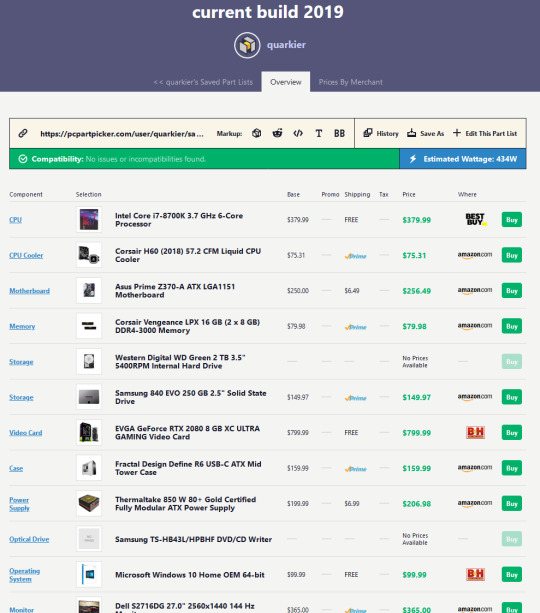540x613 pixels.
Task: Open Western Digital WD Green 2 TB title
Action: pyautogui.click(x=180, y=362)
